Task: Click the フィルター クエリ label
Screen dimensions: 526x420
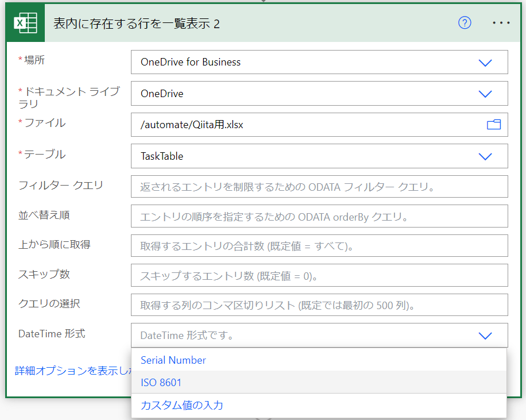Action: coord(60,185)
